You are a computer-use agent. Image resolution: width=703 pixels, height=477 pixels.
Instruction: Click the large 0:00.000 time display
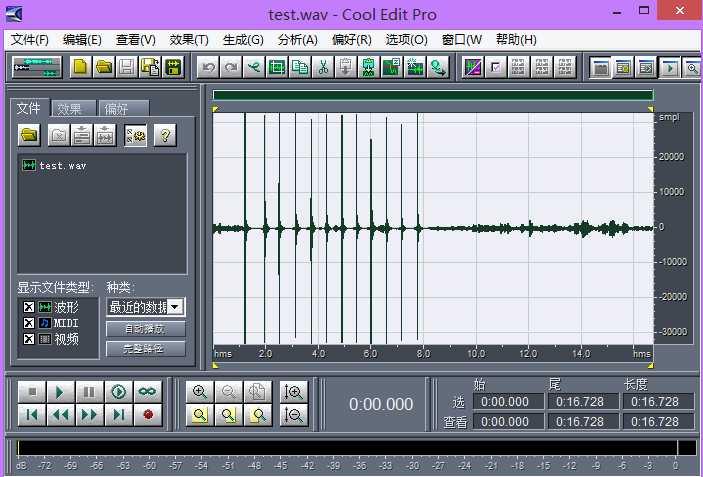[x=381, y=404]
